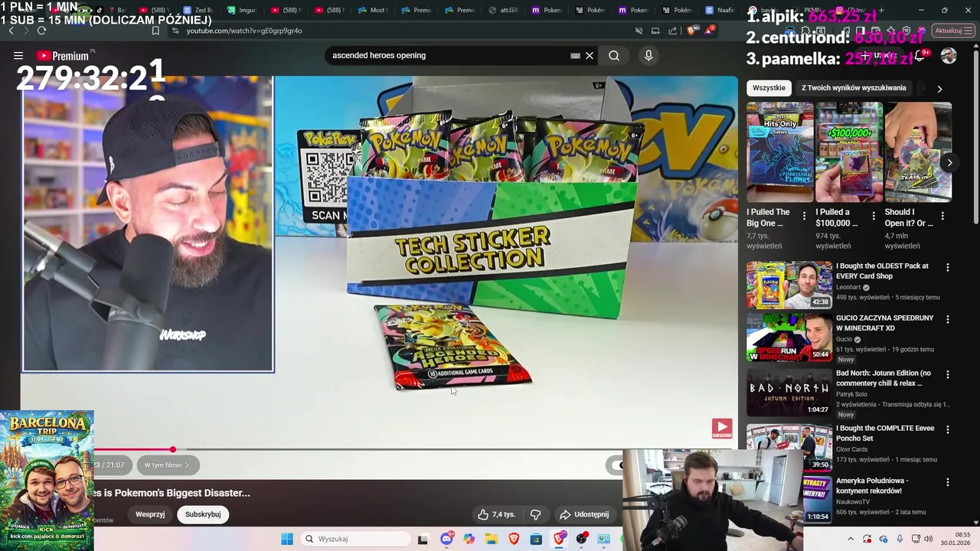Click the taskbar Wyszukaj search box
Image resolution: width=980 pixels, height=551 pixels.
tap(354, 539)
